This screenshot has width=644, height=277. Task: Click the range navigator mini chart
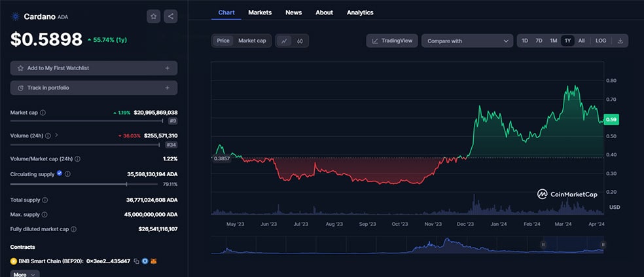(x=408, y=246)
